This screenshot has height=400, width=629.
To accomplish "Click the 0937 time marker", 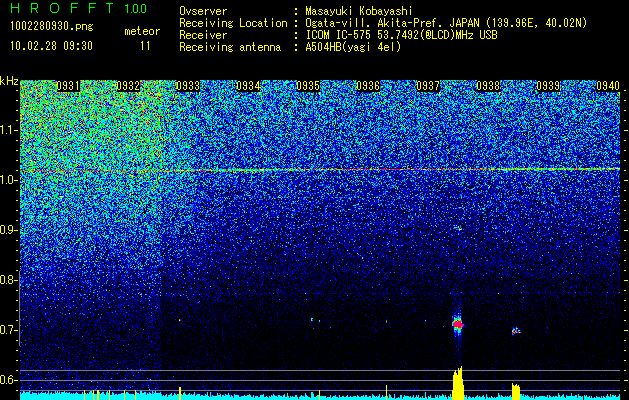I will pos(428,86).
